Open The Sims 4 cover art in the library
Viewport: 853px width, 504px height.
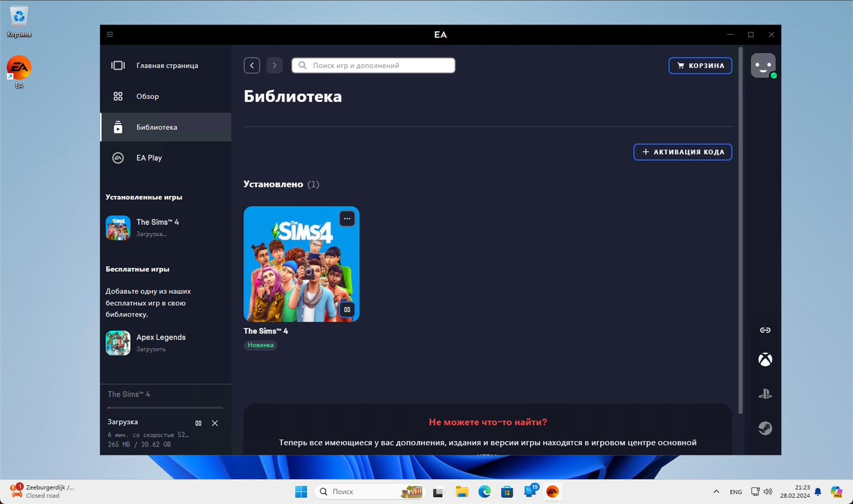coord(301,264)
